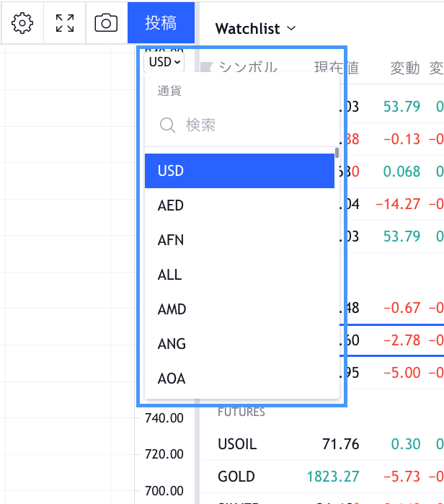Select AED currency option
Viewport: 444px width, 504px height.
(239, 205)
